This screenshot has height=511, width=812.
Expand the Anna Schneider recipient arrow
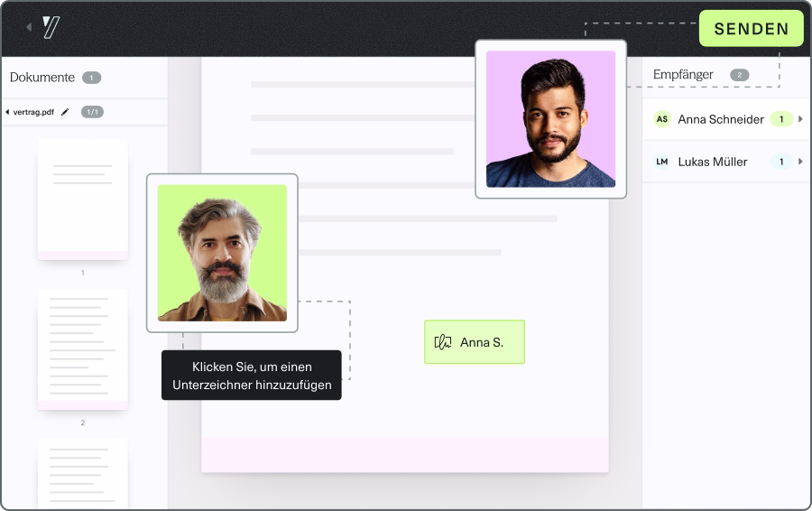coord(800,119)
